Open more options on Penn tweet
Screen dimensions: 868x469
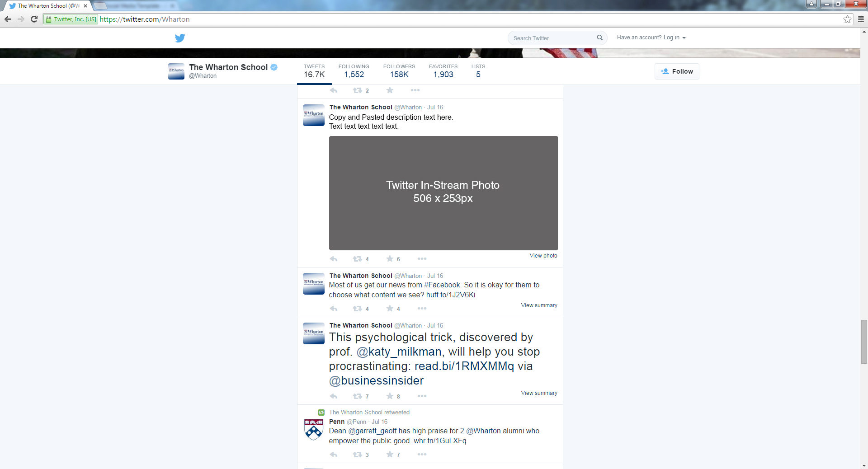click(x=422, y=455)
